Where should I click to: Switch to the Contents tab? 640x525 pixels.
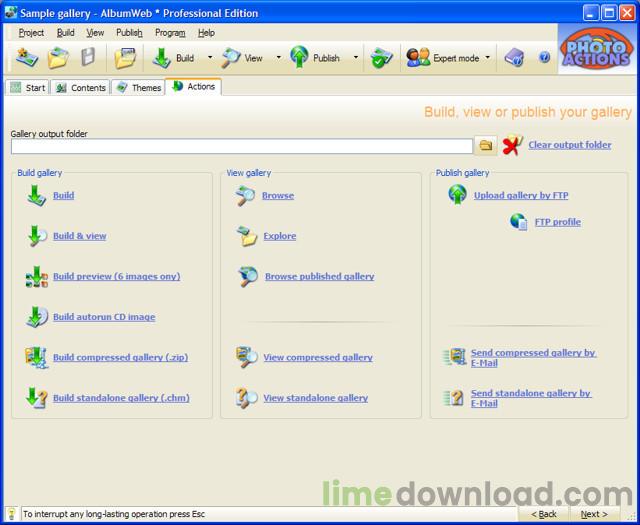(80, 88)
